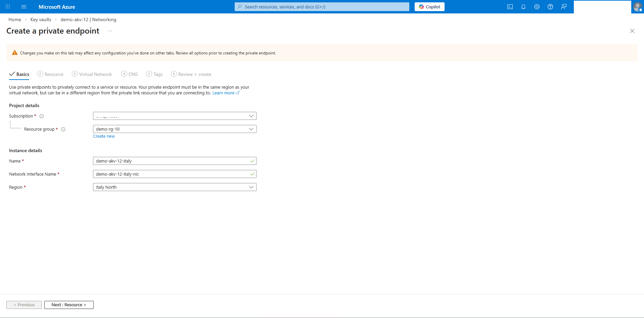
Task: Send feedback using the feedback icon
Action: [x=564, y=6]
